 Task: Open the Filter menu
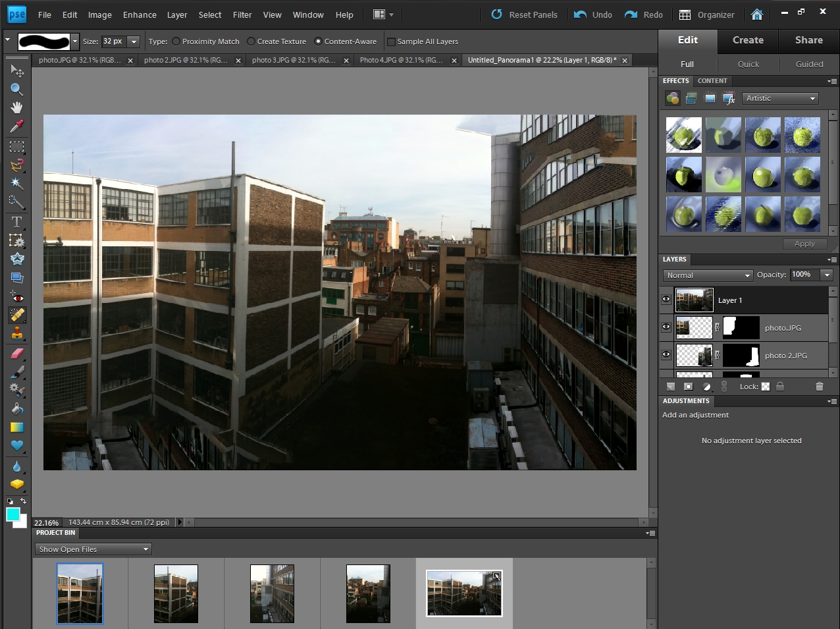coord(242,14)
